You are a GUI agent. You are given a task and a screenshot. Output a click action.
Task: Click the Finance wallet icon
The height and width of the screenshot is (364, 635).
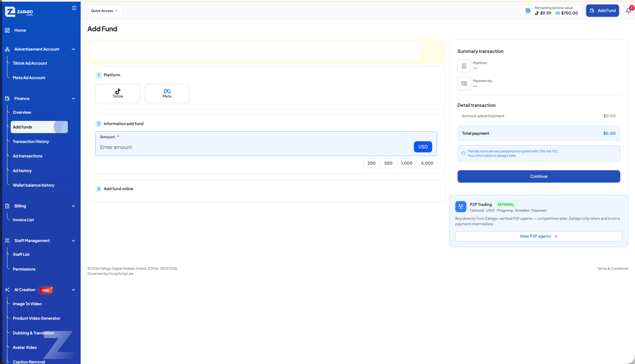[x=7, y=98]
